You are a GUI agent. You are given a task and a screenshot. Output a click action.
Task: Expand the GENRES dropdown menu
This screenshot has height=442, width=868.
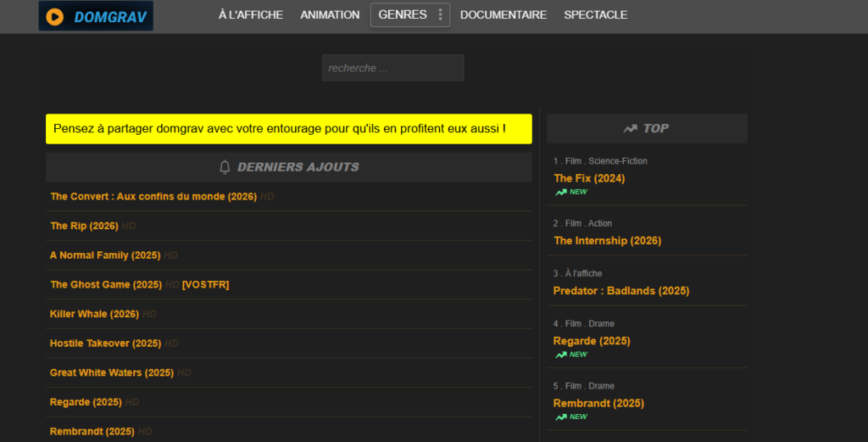click(x=403, y=14)
